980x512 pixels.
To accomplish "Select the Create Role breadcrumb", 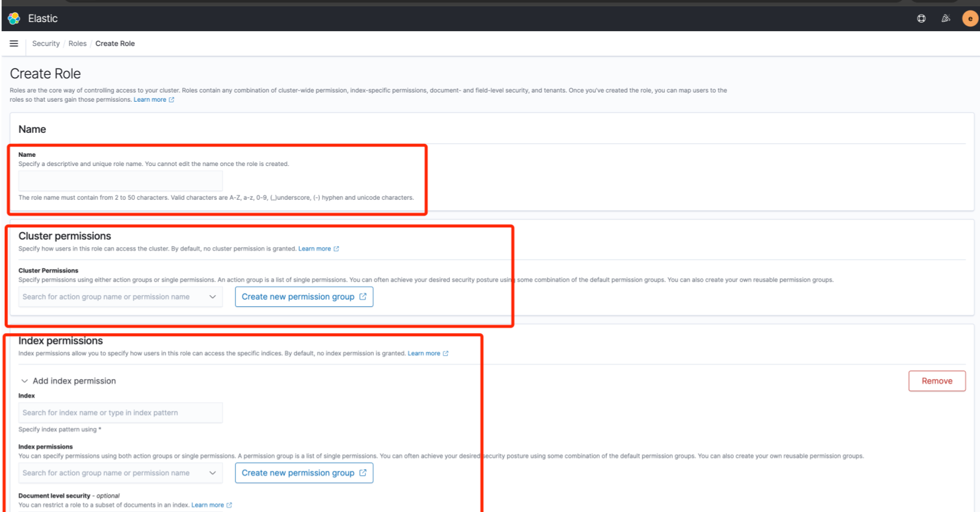I will pyautogui.click(x=115, y=43).
